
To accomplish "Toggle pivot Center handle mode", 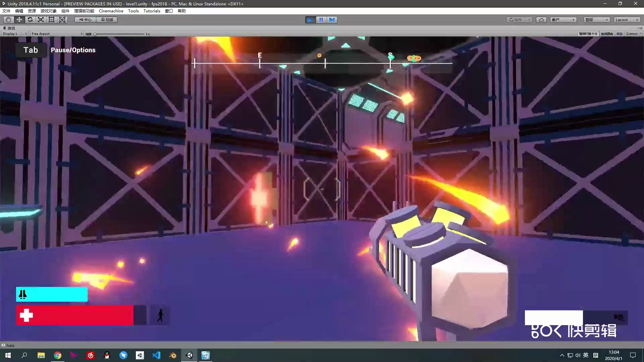I will coord(85,20).
